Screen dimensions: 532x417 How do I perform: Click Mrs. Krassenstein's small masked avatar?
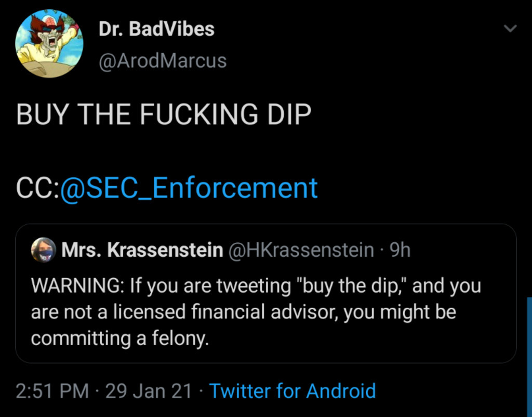pyautogui.click(x=43, y=251)
